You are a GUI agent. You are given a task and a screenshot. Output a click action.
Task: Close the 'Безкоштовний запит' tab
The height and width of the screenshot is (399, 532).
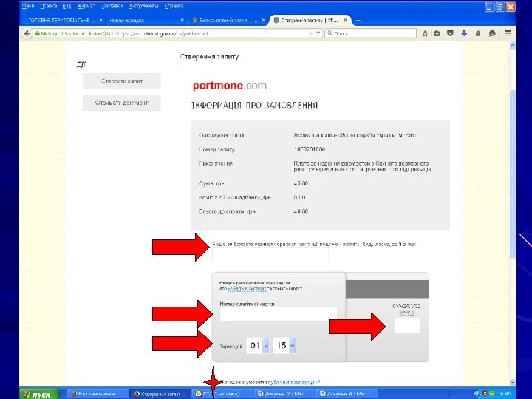264,21
